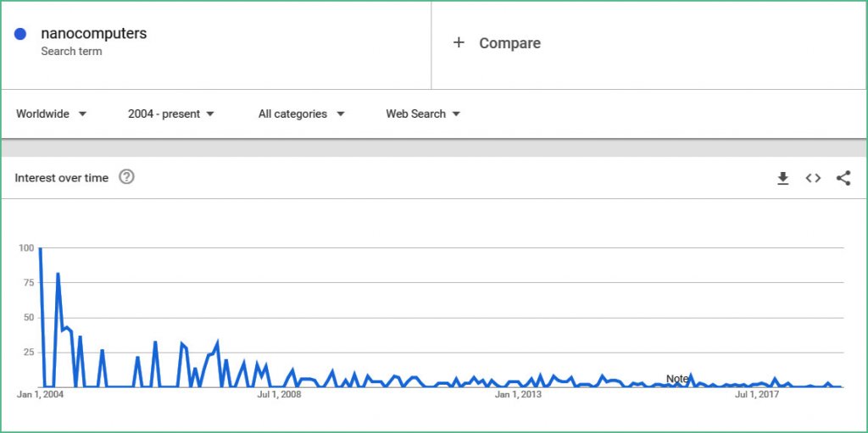Click the Search term subtitle text

pyautogui.click(x=71, y=52)
